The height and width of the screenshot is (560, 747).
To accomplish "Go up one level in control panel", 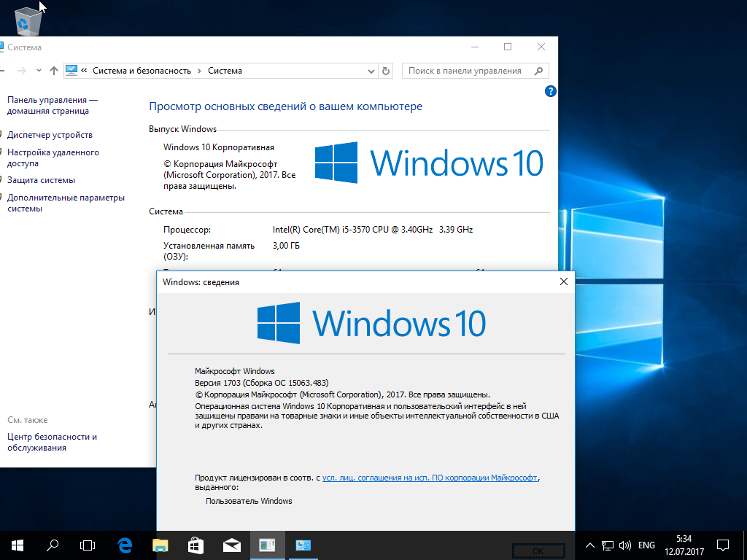I will pyautogui.click(x=54, y=71).
